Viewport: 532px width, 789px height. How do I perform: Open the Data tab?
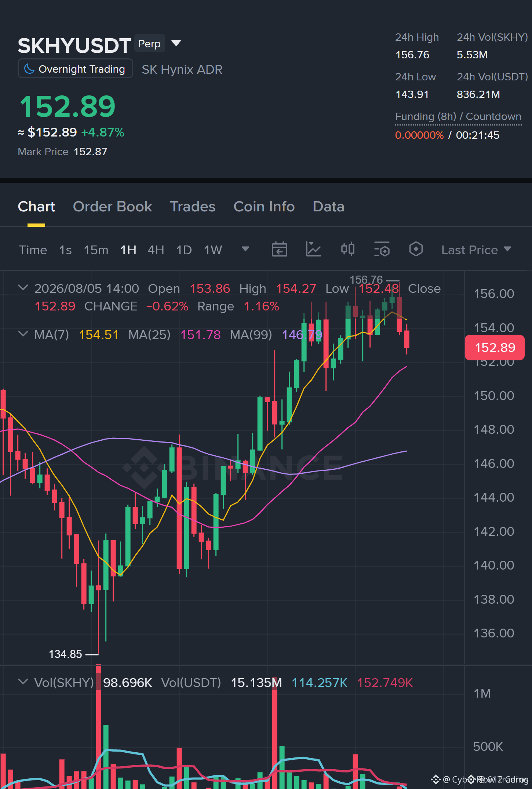coord(328,207)
